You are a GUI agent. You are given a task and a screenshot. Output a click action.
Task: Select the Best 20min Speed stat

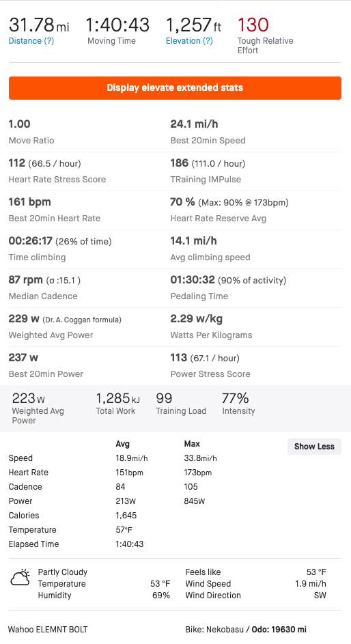click(x=208, y=131)
